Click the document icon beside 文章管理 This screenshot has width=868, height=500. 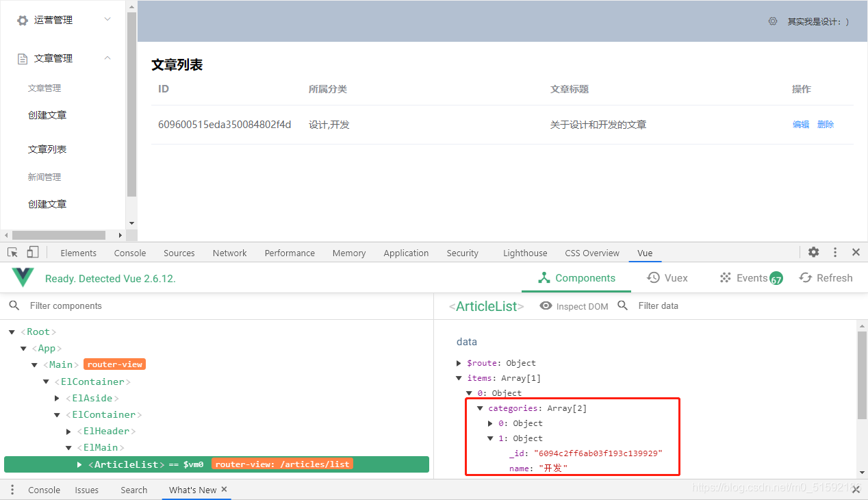(x=23, y=59)
